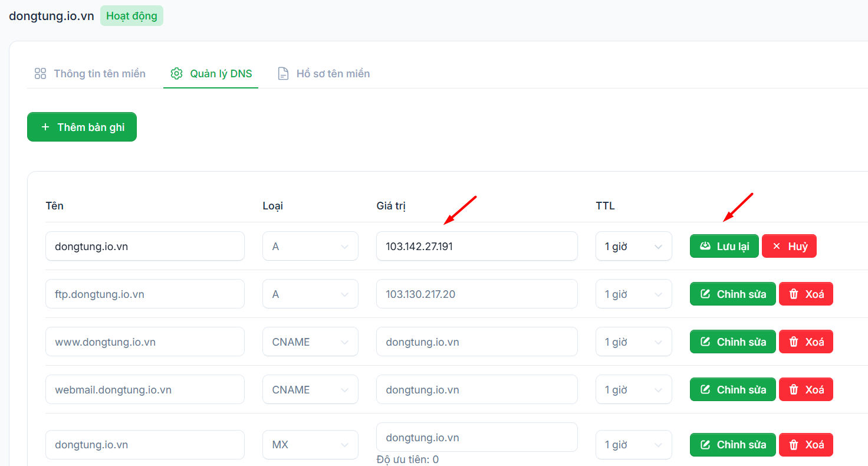Click the trash icon in the ftp row
The width and height of the screenshot is (868, 466).
[x=794, y=294]
